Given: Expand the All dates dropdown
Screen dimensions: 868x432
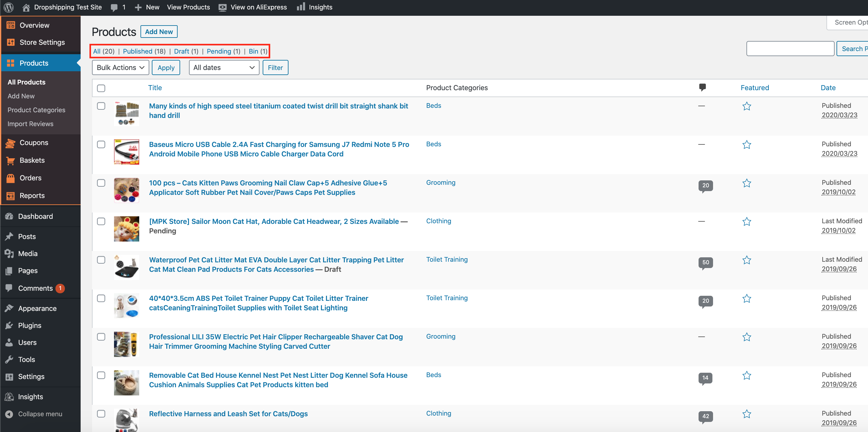Looking at the screenshot, I should click(224, 67).
